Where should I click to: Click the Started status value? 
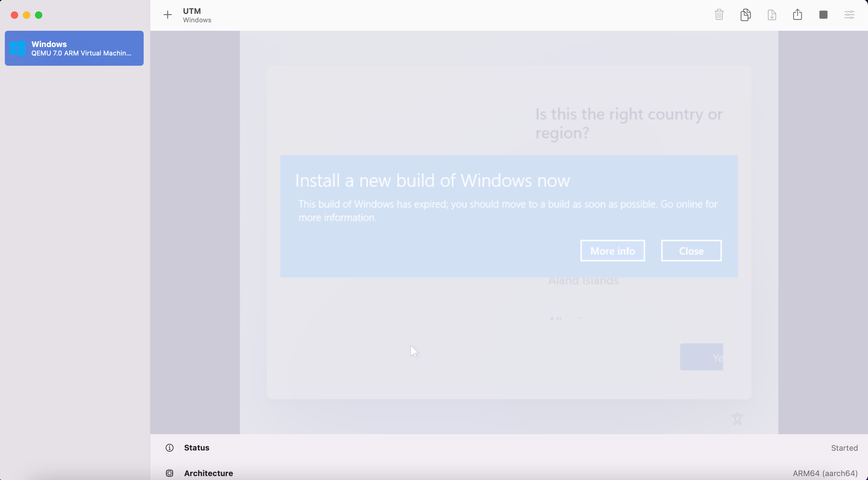844,448
